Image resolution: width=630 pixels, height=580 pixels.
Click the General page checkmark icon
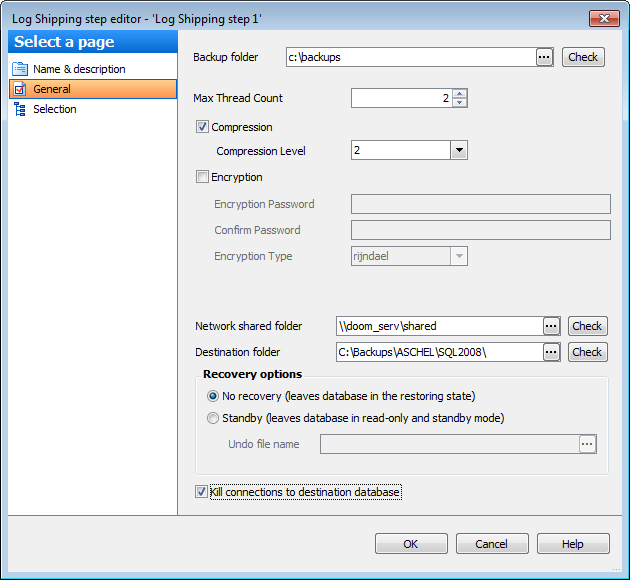20,89
